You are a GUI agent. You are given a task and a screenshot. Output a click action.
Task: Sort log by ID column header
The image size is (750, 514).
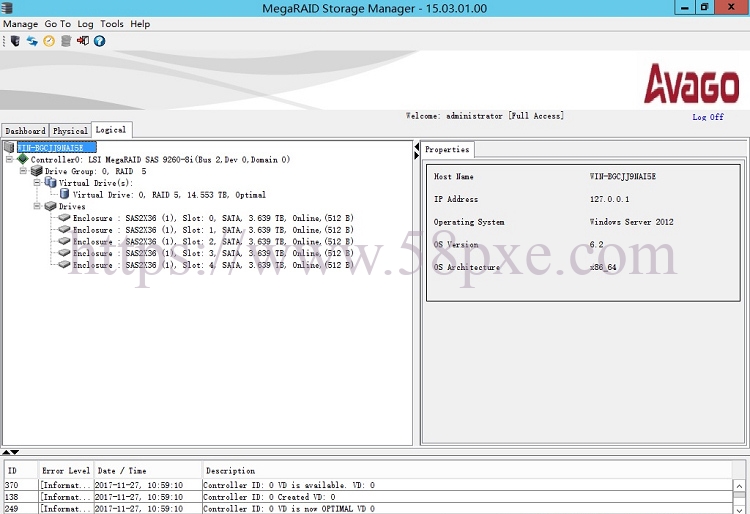click(x=21, y=470)
